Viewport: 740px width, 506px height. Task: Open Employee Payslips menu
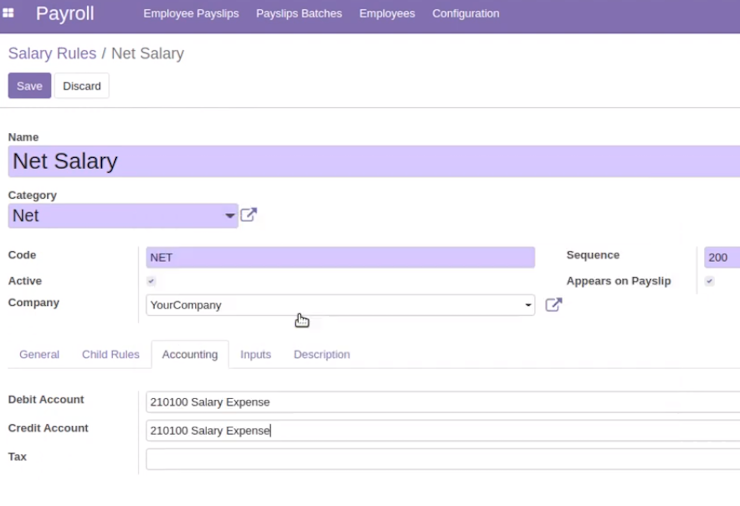[191, 14]
